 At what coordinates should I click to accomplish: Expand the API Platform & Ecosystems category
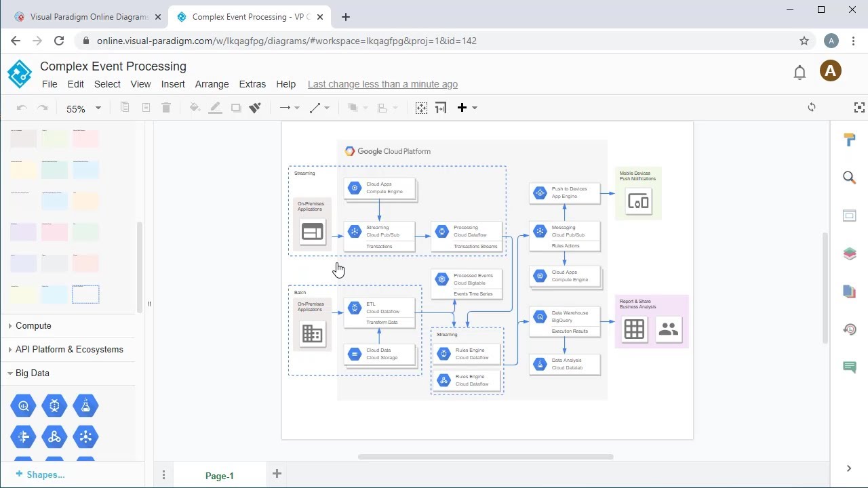pos(68,350)
